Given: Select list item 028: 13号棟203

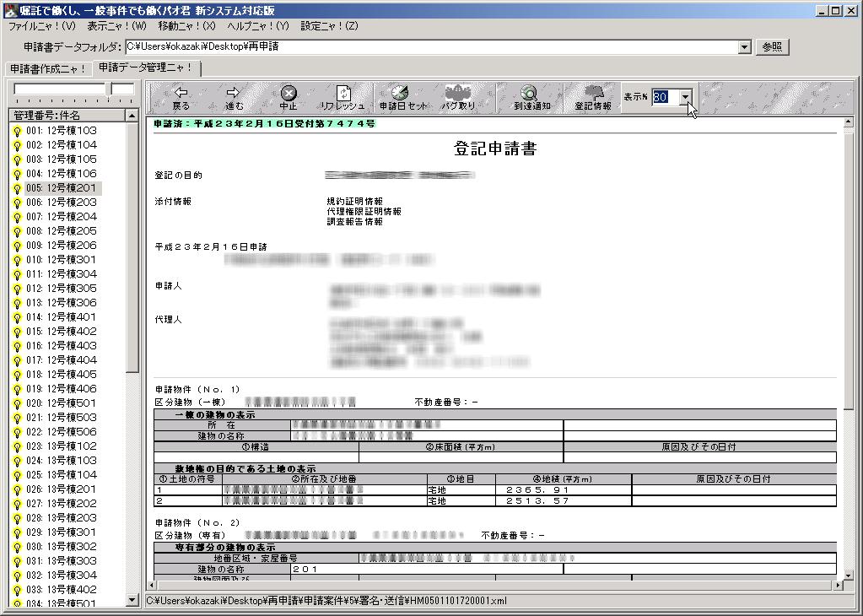Looking at the screenshot, I should tap(61, 518).
